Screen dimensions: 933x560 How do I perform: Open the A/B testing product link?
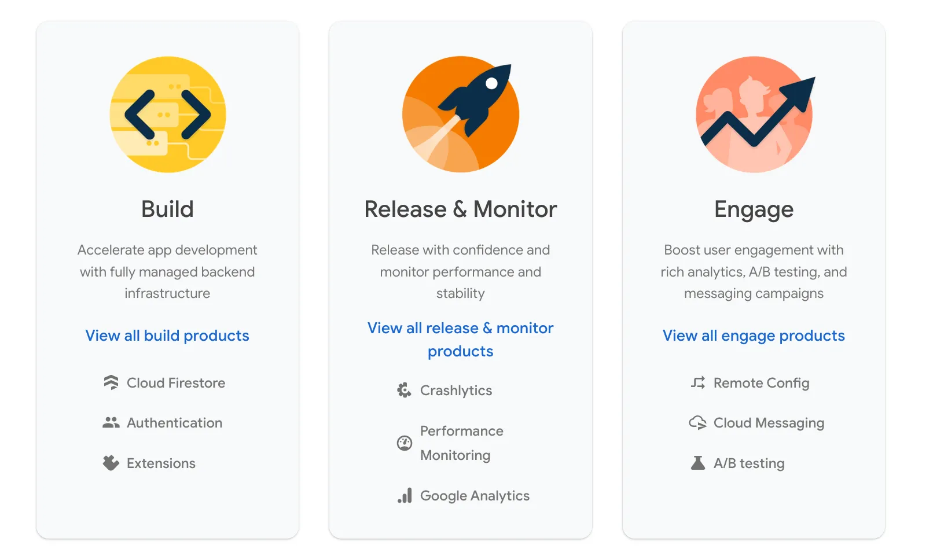point(749,463)
